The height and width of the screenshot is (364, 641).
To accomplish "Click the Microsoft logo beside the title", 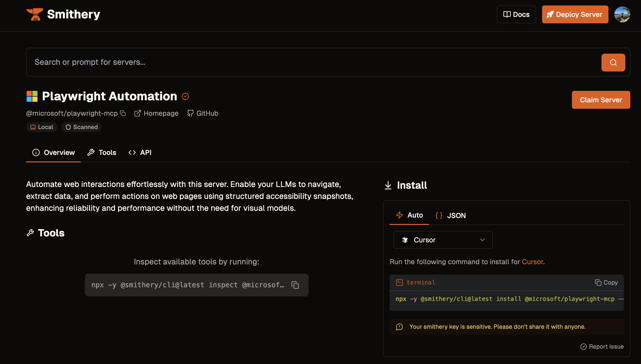I will 32,97.
